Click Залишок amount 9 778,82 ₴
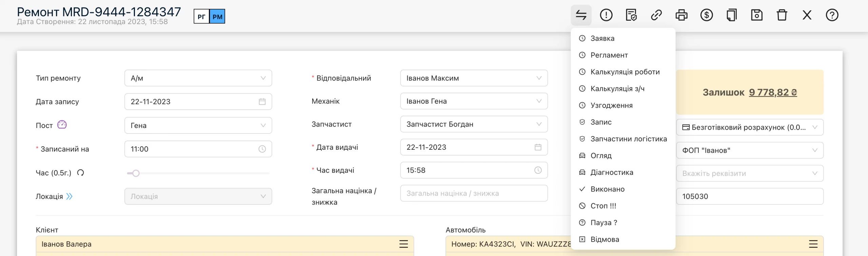868x256 pixels. [x=773, y=92]
